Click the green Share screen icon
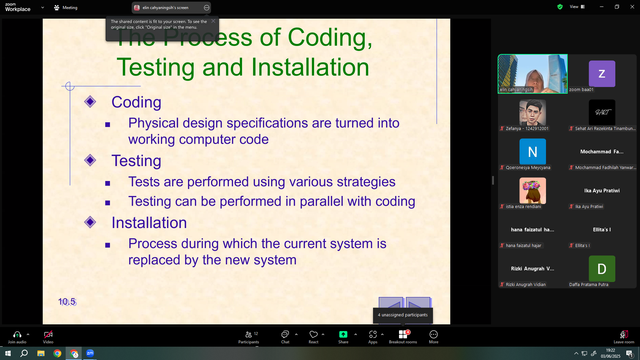Image resolution: width=640 pixels, height=360 pixels. (343, 334)
